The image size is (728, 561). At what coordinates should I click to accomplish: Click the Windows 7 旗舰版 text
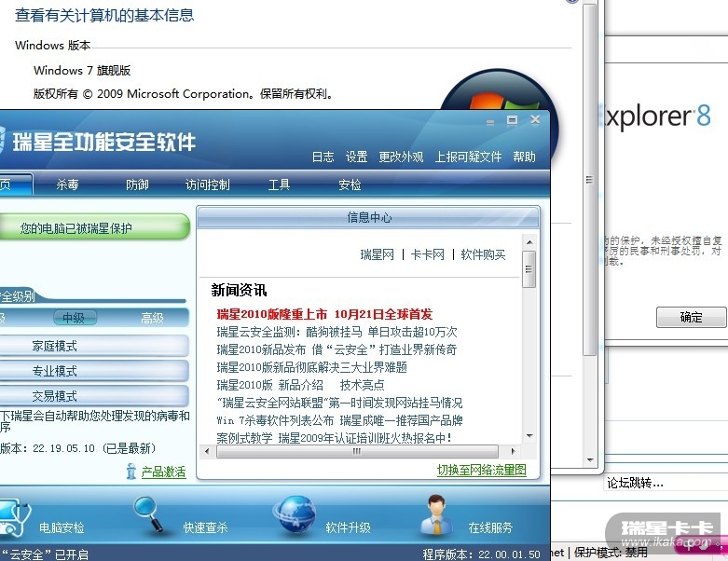tap(82, 71)
